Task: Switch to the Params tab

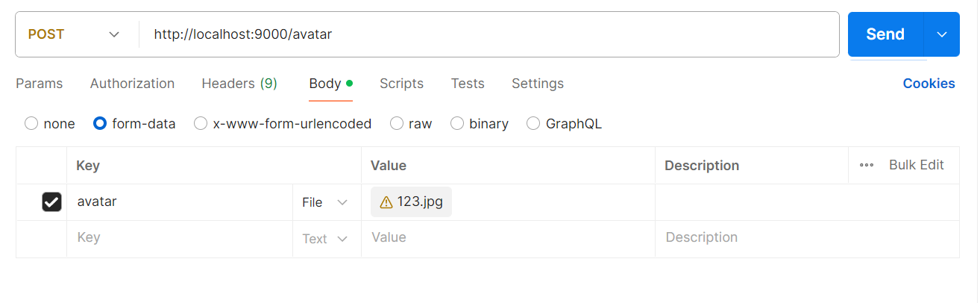Action: coord(40,84)
